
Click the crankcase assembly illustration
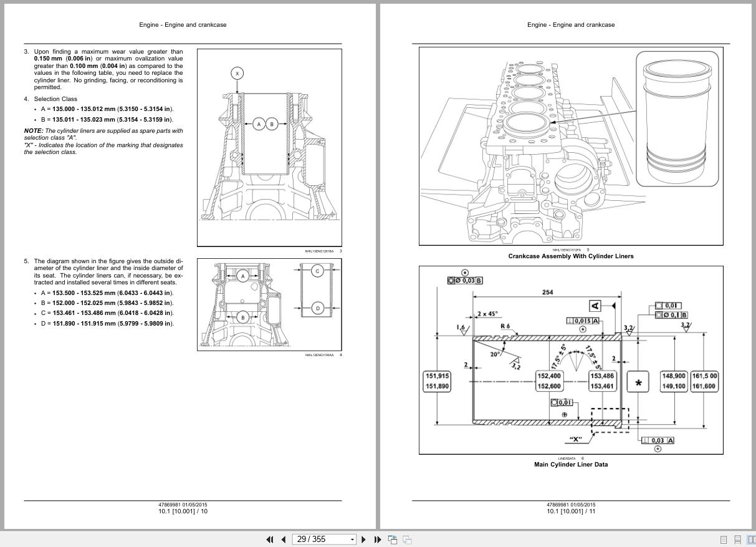[571, 146]
